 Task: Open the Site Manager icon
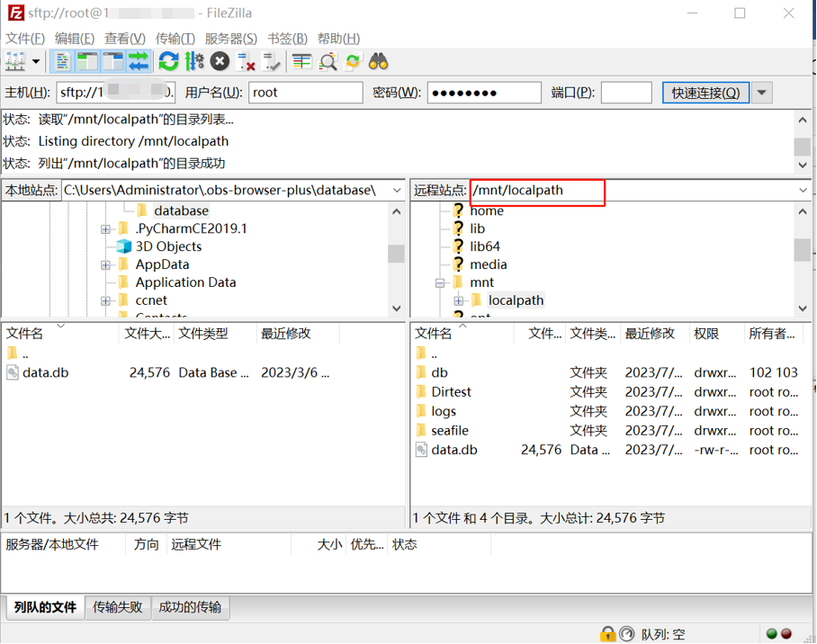click(x=15, y=62)
